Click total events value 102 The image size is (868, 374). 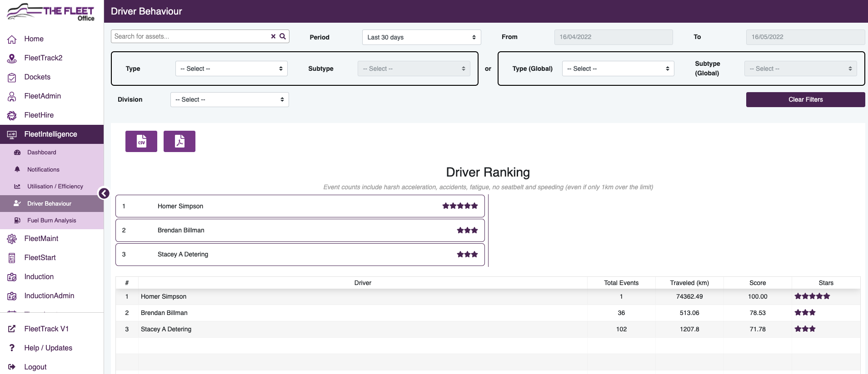(x=621, y=329)
